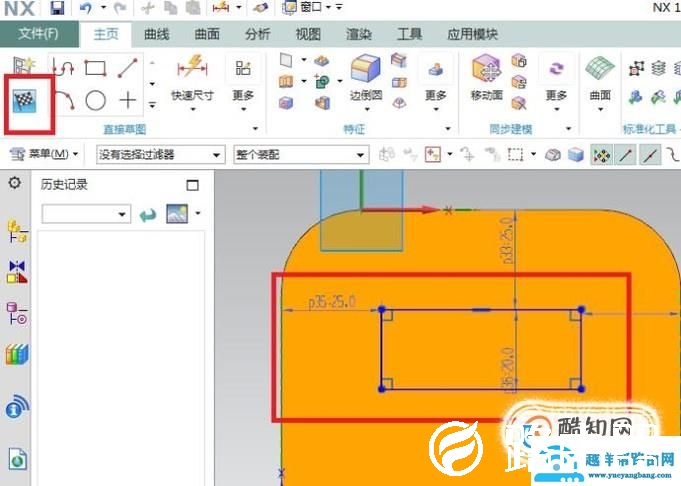This screenshot has width=681, height=486.
Task: Select the Profile sketch curve tool
Action: click(x=63, y=68)
